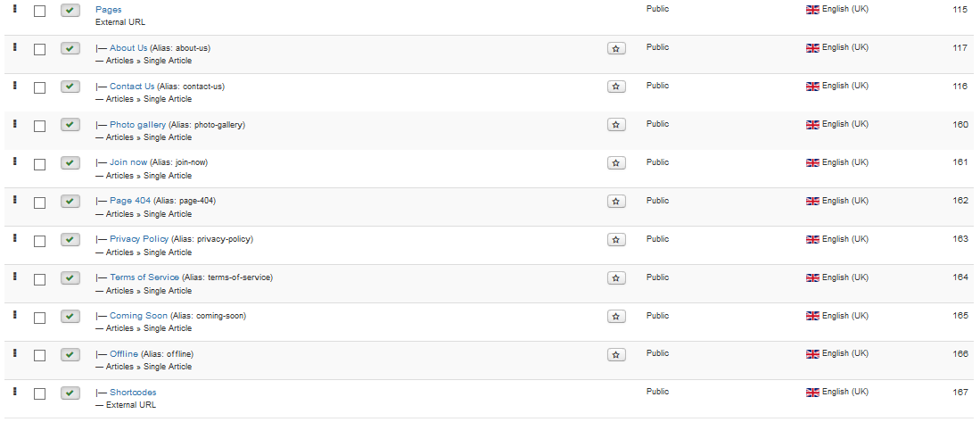Click the star icon in Privacy Policy row
This screenshot has width=980, height=422.
click(615, 240)
